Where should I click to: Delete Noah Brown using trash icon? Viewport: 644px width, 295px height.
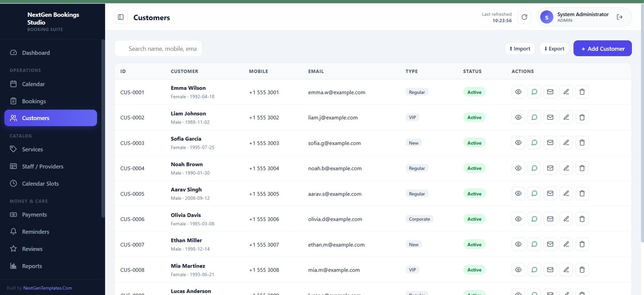click(582, 168)
